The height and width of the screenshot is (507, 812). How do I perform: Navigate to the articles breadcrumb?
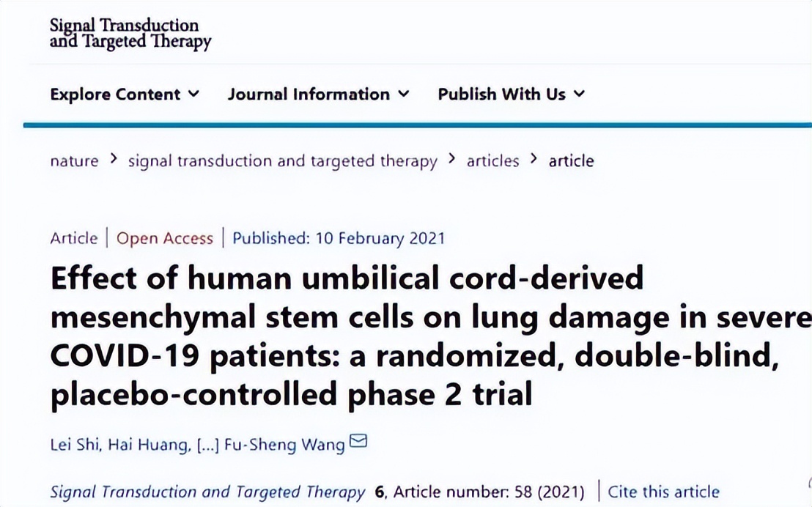(x=492, y=161)
